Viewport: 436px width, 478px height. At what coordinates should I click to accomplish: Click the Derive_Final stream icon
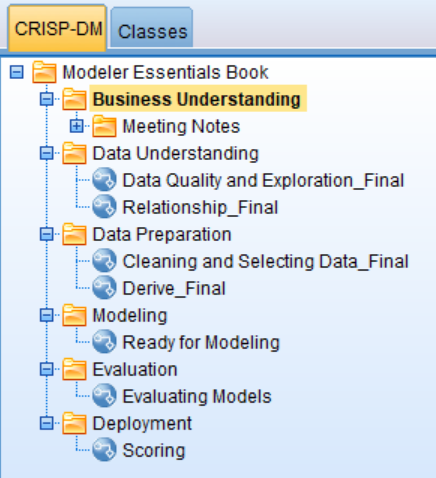pyautogui.click(x=104, y=288)
